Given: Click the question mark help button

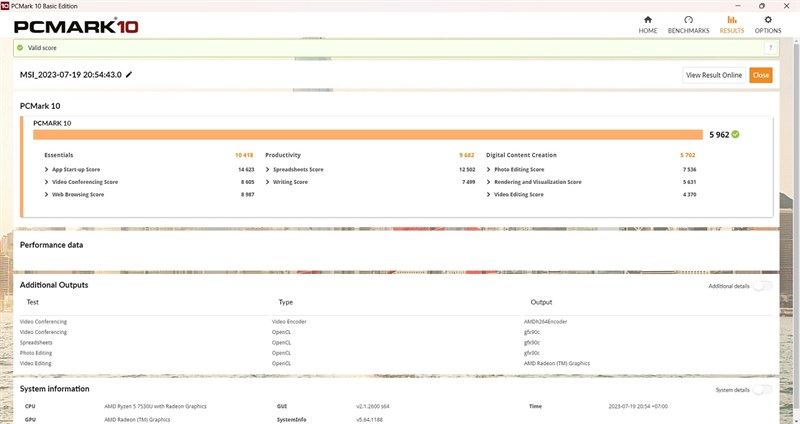Looking at the screenshot, I should [x=770, y=48].
